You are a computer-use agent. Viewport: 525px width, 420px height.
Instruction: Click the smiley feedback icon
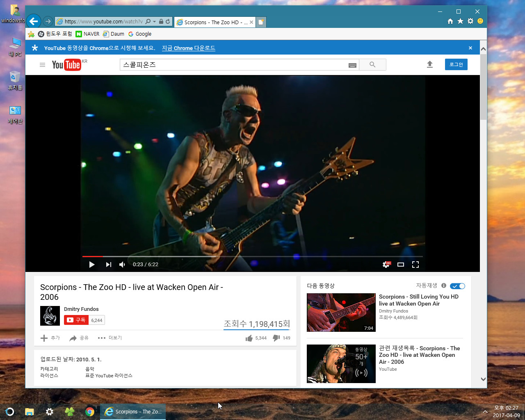480,21
